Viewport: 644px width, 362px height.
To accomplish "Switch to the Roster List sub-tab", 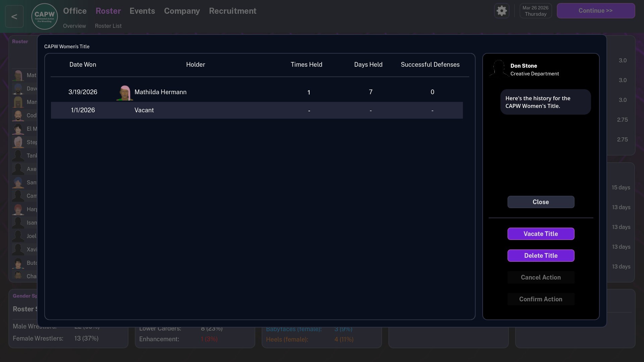I will pos(108,26).
